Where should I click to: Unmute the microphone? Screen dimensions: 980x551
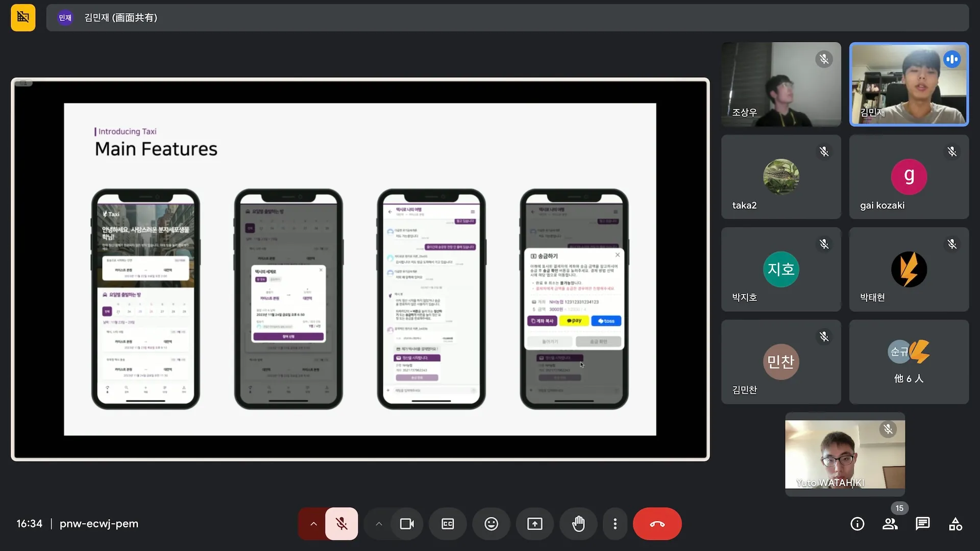coord(341,524)
